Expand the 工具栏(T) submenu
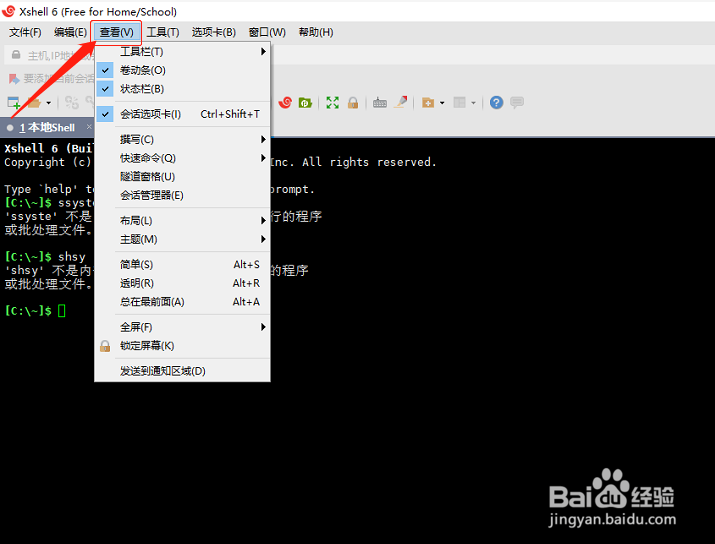Viewport: 715px width, 544px height. pos(182,52)
